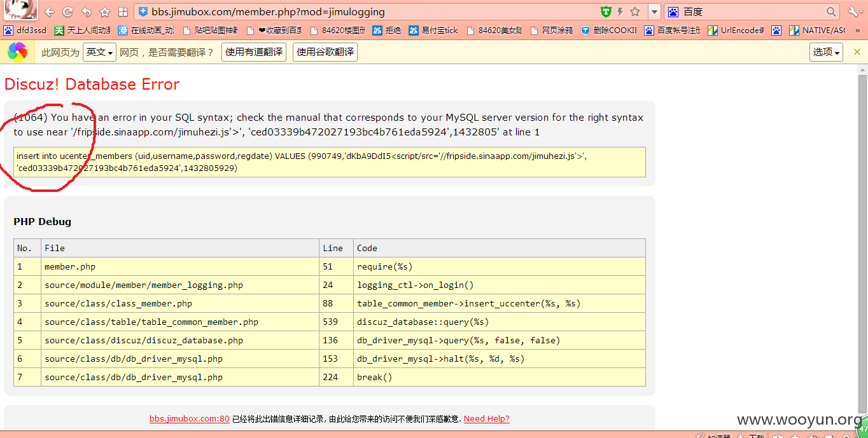Click line number 539 cell

337,322
